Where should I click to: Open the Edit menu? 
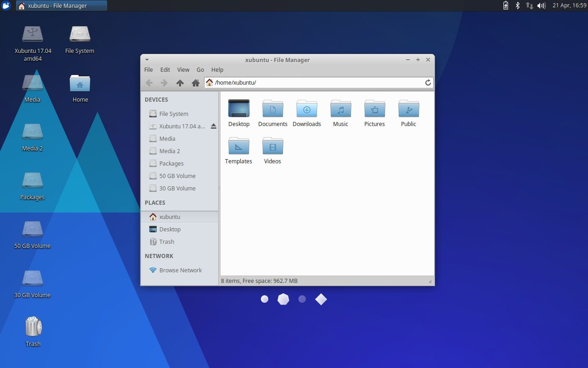point(165,70)
